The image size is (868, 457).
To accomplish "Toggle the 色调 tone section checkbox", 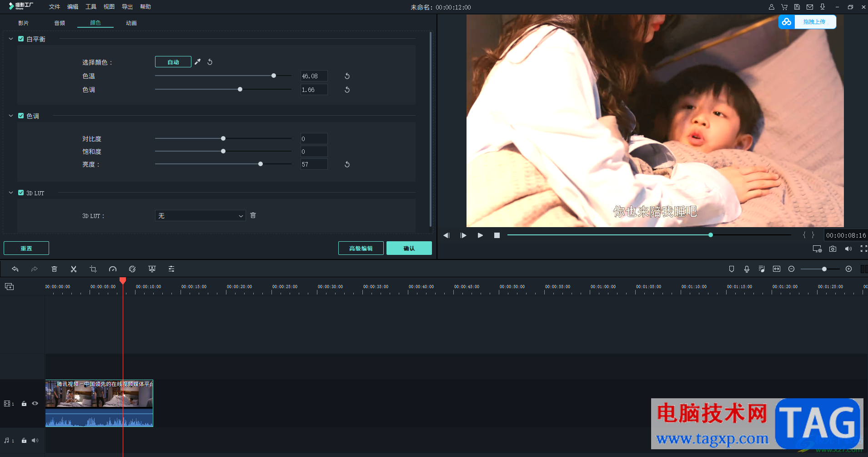I will (21, 116).
